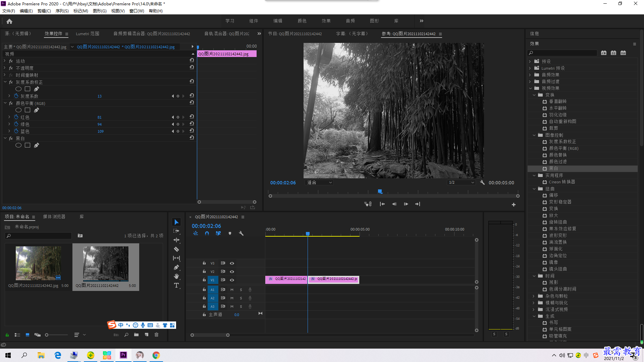Viewport: 644px width, 362px height.
Task: Collapse 灰度系数校正 effect
Action: (x=5, y=82)
